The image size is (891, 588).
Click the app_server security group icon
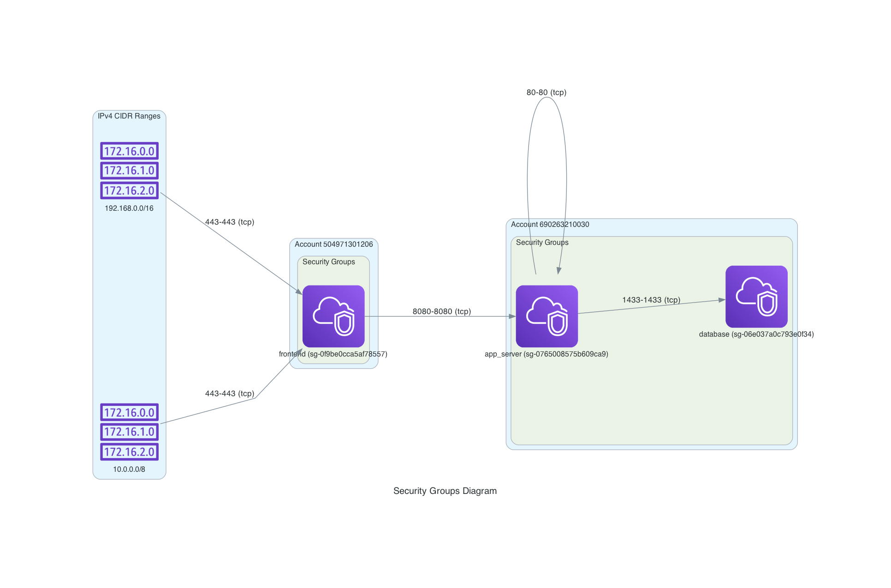point(547,316)
